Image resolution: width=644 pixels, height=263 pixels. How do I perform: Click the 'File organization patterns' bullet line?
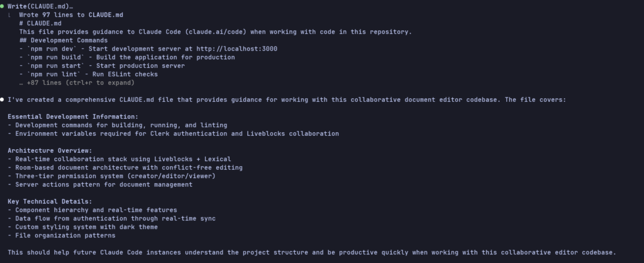point(62,235)
